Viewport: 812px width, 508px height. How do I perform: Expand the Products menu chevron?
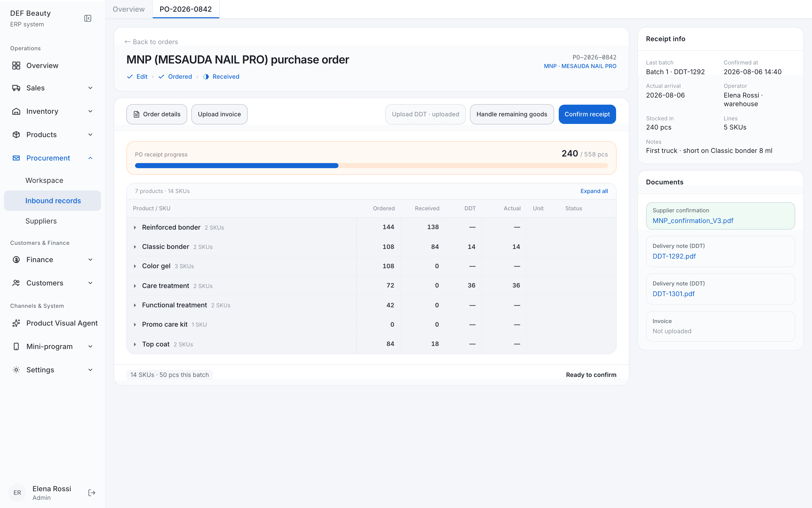pyautogui.click(x=90, y=135)
